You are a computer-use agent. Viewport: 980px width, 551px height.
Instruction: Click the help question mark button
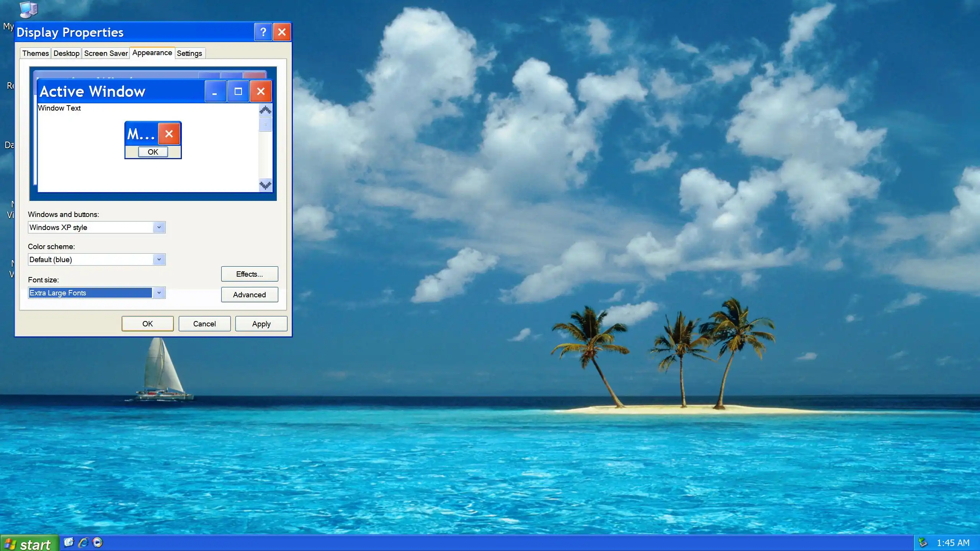pos(263,32)
